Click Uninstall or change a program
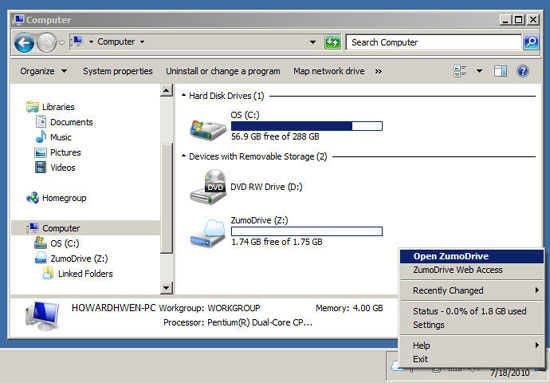Image resolution: width=550 pixels, height=383 pixels. (223, 71)
